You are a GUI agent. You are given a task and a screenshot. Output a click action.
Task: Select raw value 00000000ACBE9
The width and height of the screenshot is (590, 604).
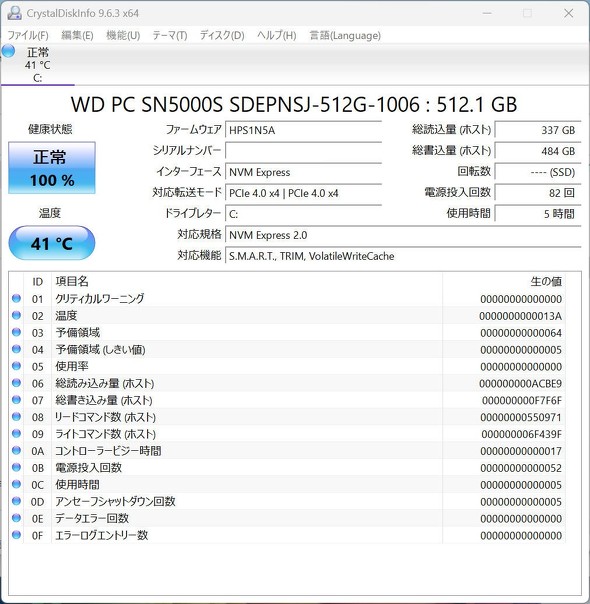(520, 384)
